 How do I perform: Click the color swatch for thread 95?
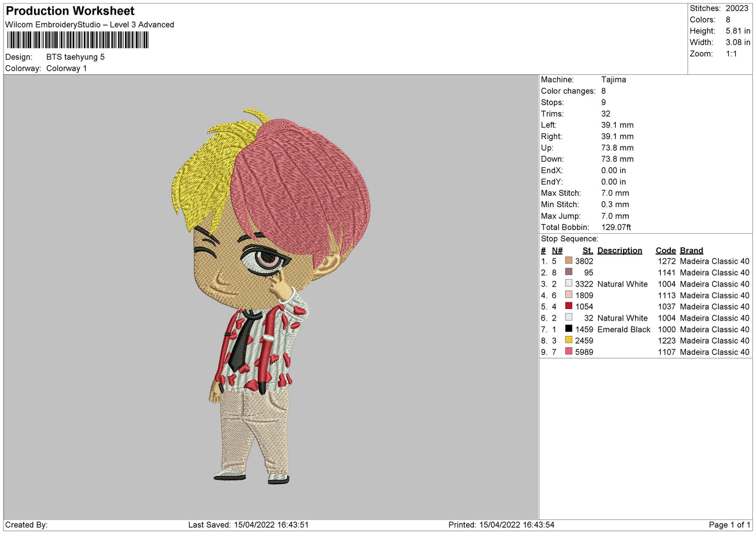(568, 272)
